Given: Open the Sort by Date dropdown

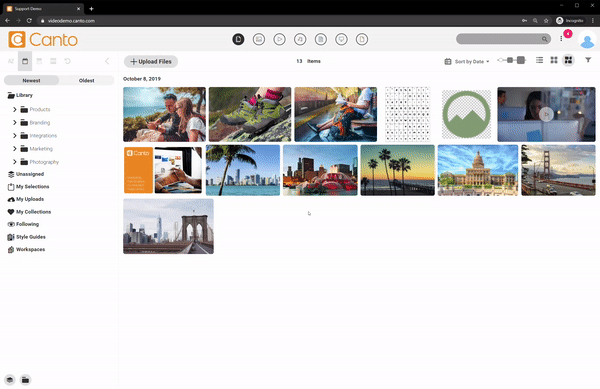Looking at the screenshot, I should tap(467, 61).
